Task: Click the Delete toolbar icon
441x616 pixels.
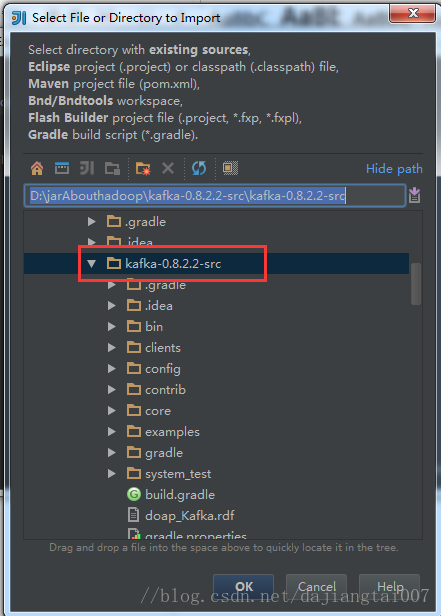Action: point(168,169)
